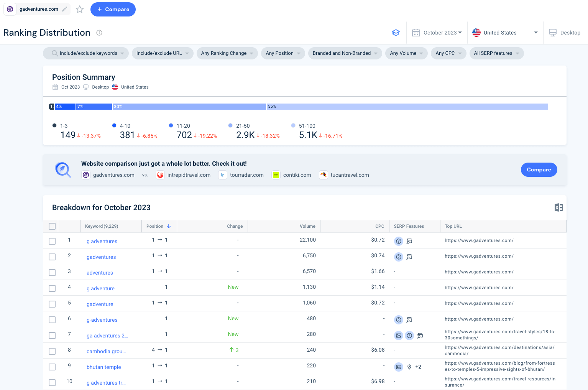Star gadventures.com as favorite
Screen dimensions: 588x390
(80, 9)
